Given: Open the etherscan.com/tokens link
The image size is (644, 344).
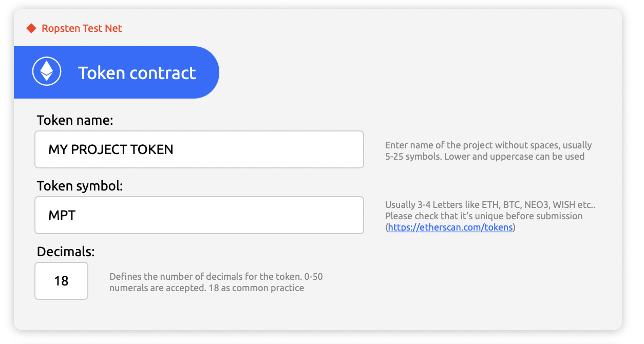Looking at the screenshot, I should [x=450, y=227].
